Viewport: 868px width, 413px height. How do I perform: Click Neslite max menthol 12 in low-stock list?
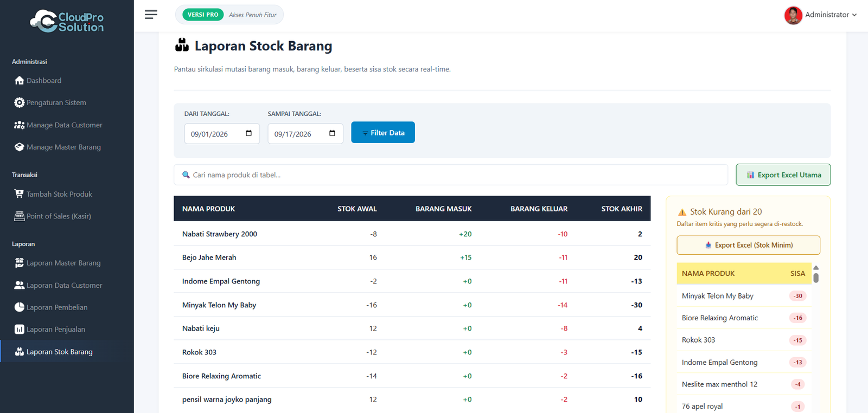click(720, 384)
